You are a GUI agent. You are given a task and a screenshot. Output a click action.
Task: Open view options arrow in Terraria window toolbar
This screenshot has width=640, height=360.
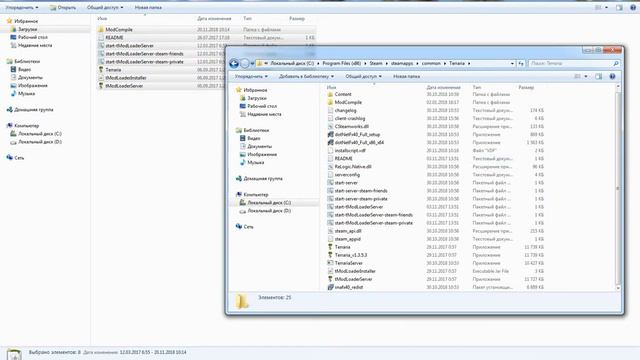pos(586,76)
